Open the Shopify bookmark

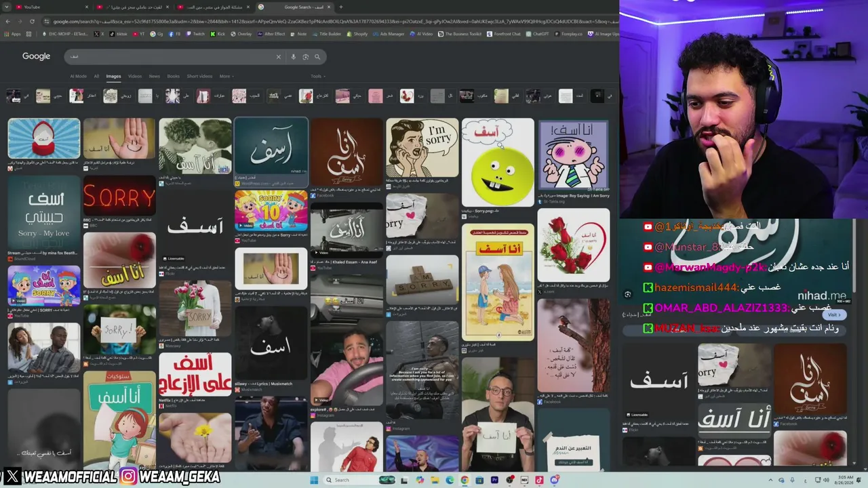click(357, 34)
